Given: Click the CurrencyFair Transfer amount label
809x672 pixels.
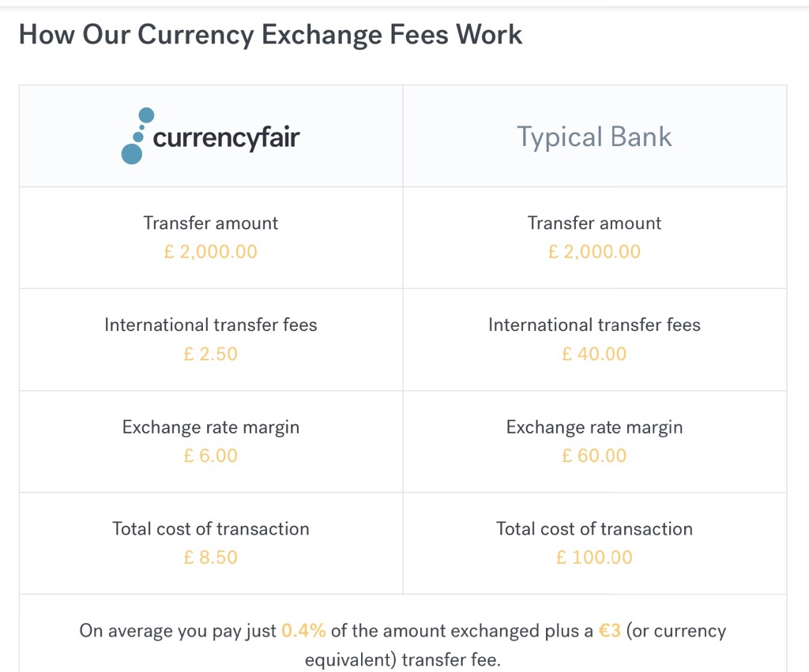Looking at the screenshot, I should coord(210,223).
